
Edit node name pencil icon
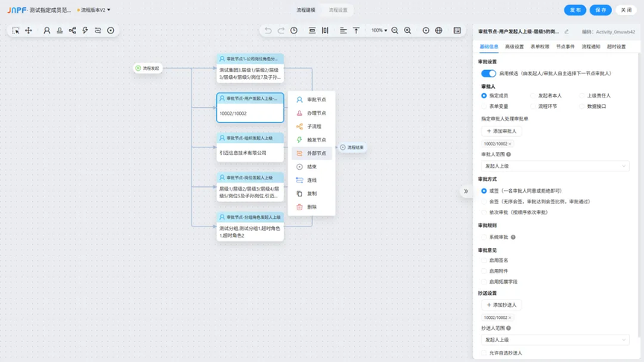pyautogui.click(x=566, y=31)
